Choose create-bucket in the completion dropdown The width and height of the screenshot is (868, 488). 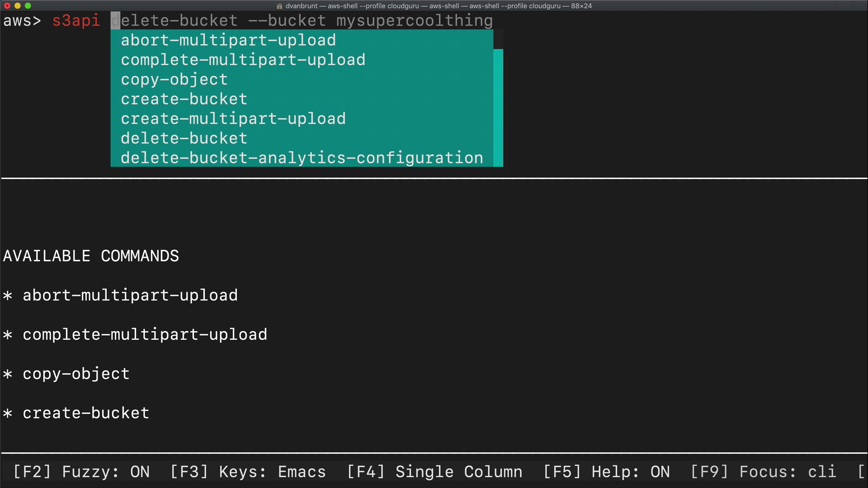tap(184, 99)
